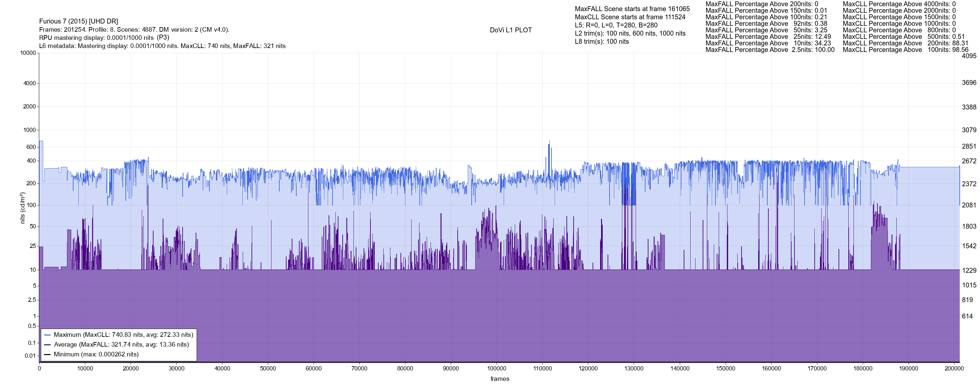Click the DoVi L1 PLOT title
Image resolution: width=980 pixels, height=392 pixels.
pyautogui.click(x=511, y=30)
